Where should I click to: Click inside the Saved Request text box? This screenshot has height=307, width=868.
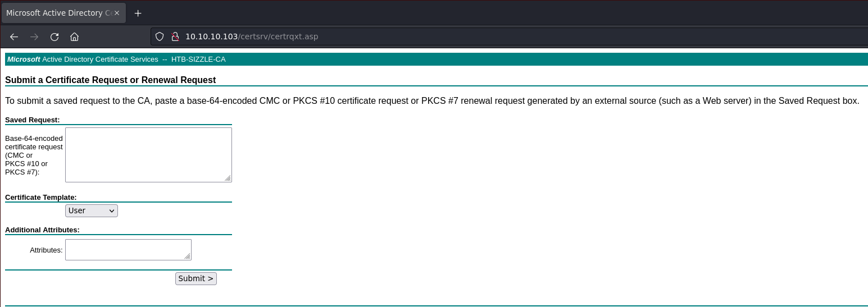(148, 154)
